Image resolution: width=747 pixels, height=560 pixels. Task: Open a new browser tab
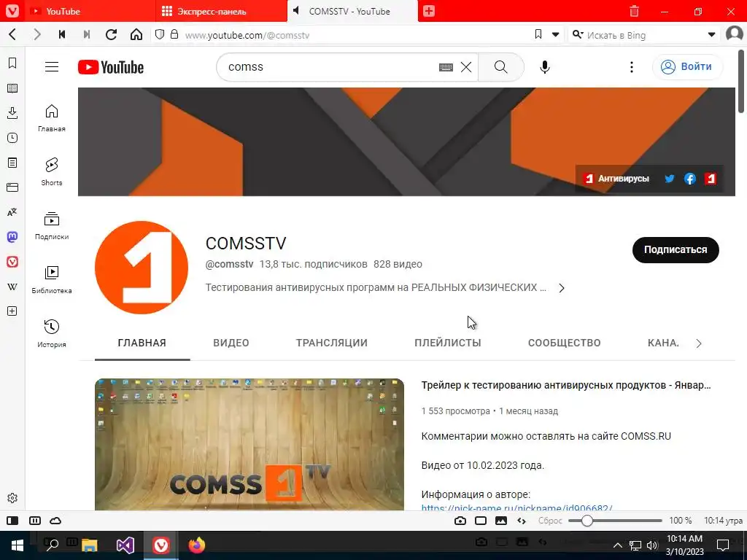click(429, 11)
